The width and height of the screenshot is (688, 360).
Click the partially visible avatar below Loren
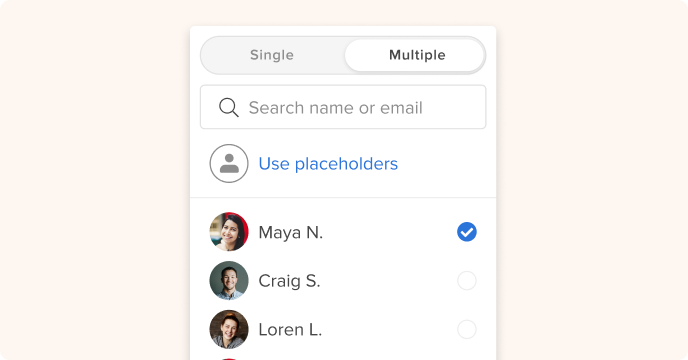[x=229, y=359]
